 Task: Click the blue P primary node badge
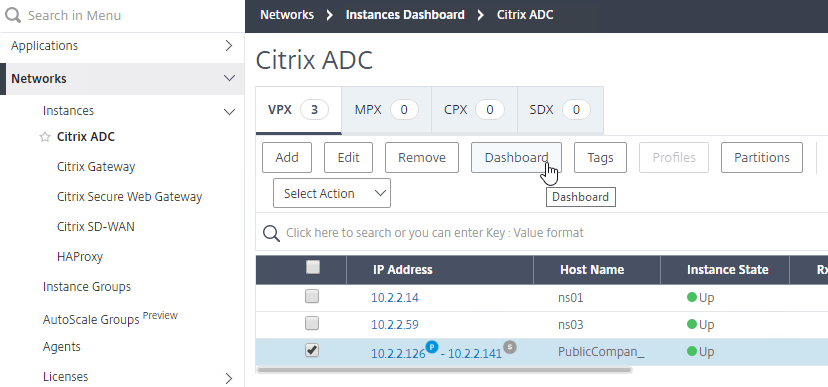[432, 347]
